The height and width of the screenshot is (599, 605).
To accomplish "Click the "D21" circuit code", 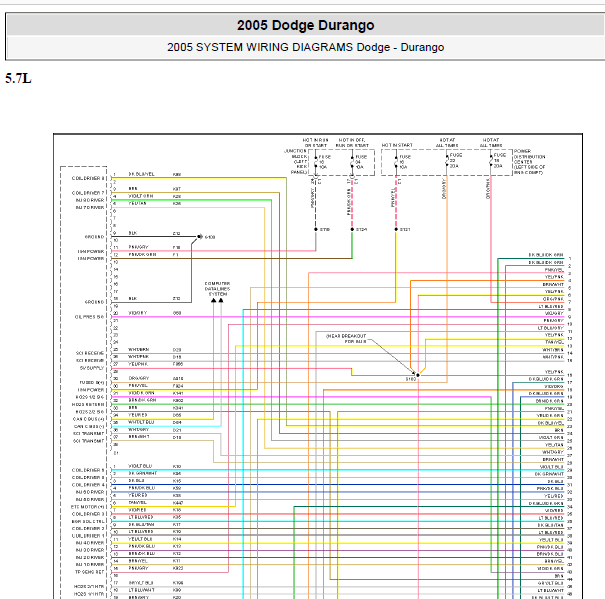I will [x=177, y=430].
